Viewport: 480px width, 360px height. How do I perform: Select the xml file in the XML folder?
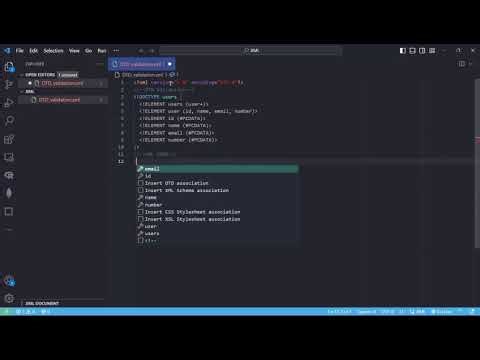pos(63,100)
